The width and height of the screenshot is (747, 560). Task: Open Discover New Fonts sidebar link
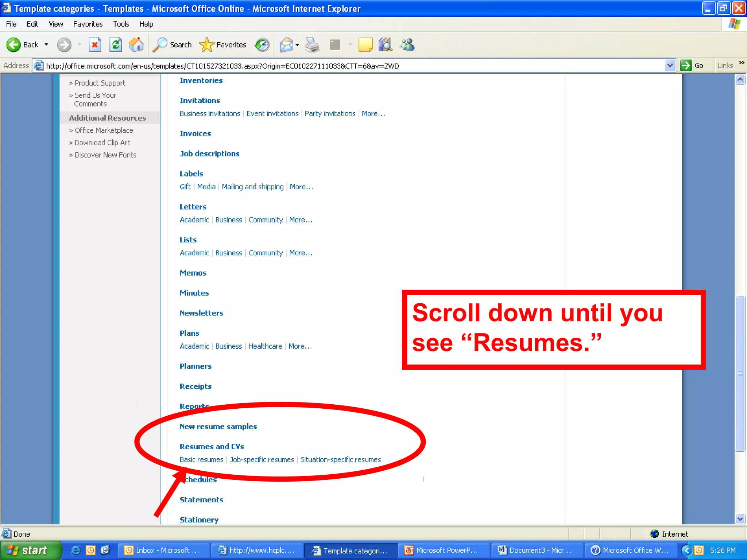tap(105, 155)
